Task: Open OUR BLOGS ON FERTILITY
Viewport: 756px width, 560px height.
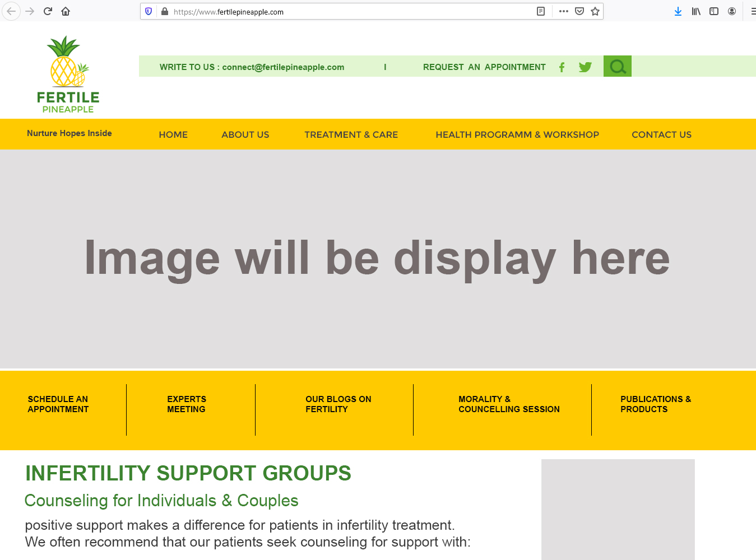Action: tap(338, 404)
